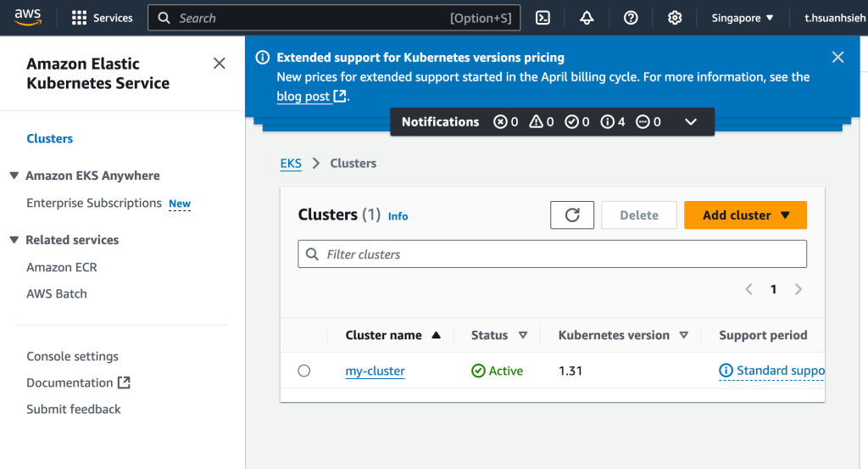Collapse the Amazon EKS Anywhere section
This screenshot has height=469, width=868.
14,176
